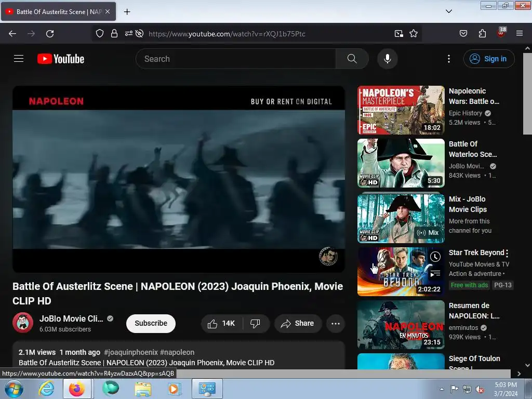Open Star Trek Beyond action menu dots
Screen dimensions: 532x399
[507, 253]
